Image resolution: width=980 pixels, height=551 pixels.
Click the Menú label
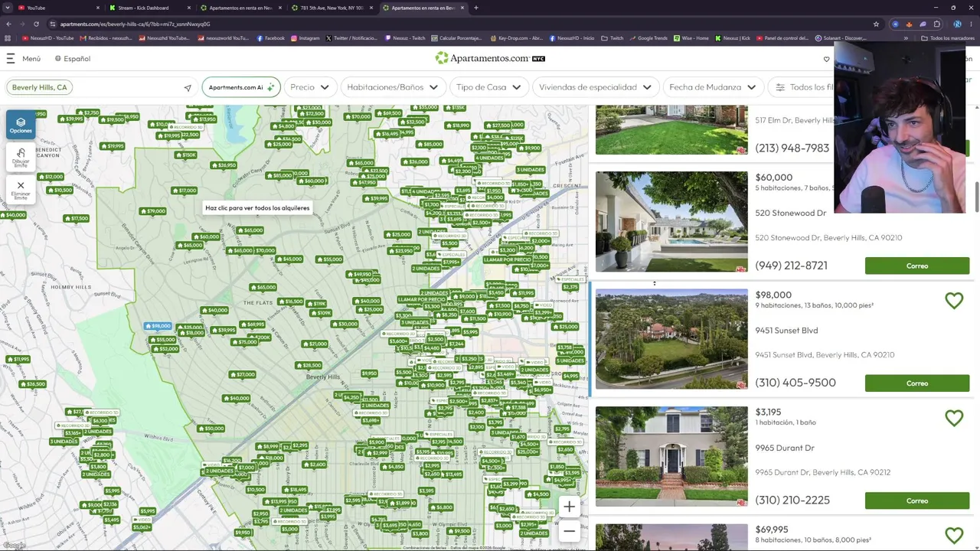click(31, 59)
